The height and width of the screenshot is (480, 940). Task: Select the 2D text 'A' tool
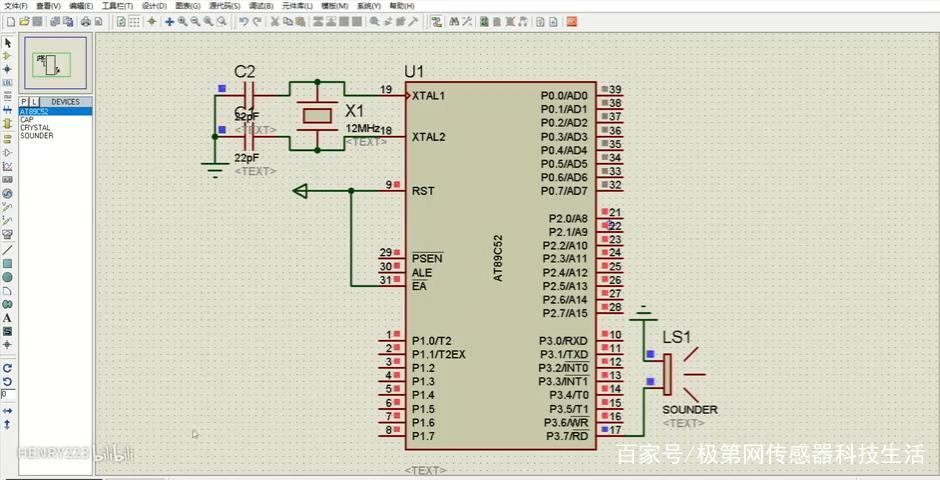8,318
